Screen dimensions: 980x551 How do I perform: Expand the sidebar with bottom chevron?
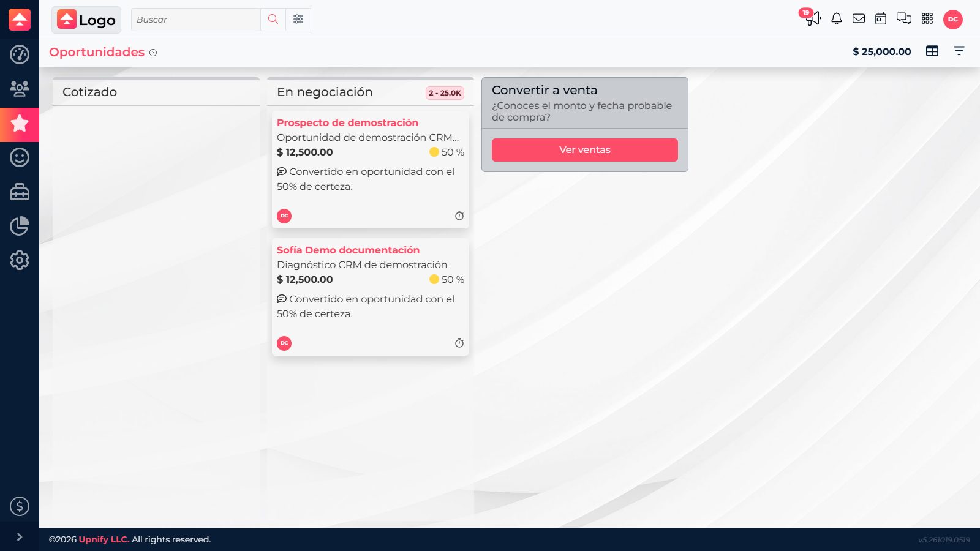click(20, 537)
